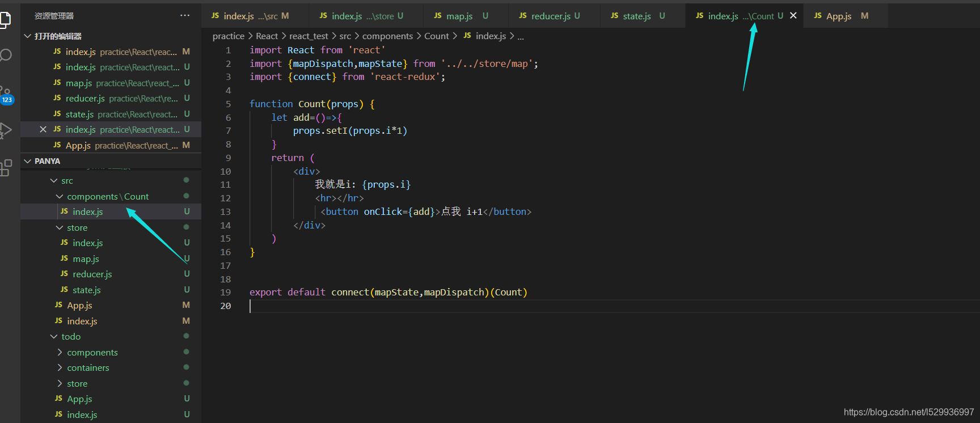
Task: Open the Extensions icon in activity bar
Action: [6, 168]
